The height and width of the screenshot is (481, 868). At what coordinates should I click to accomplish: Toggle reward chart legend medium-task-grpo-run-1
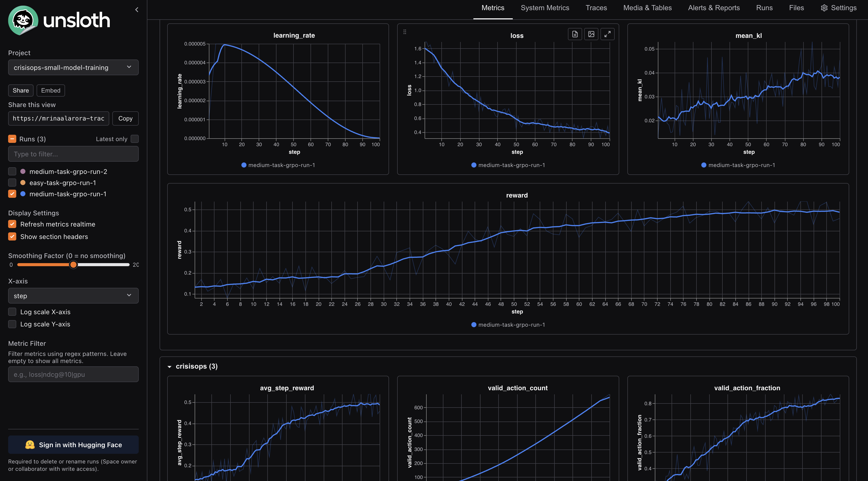(x=508, y=325)
